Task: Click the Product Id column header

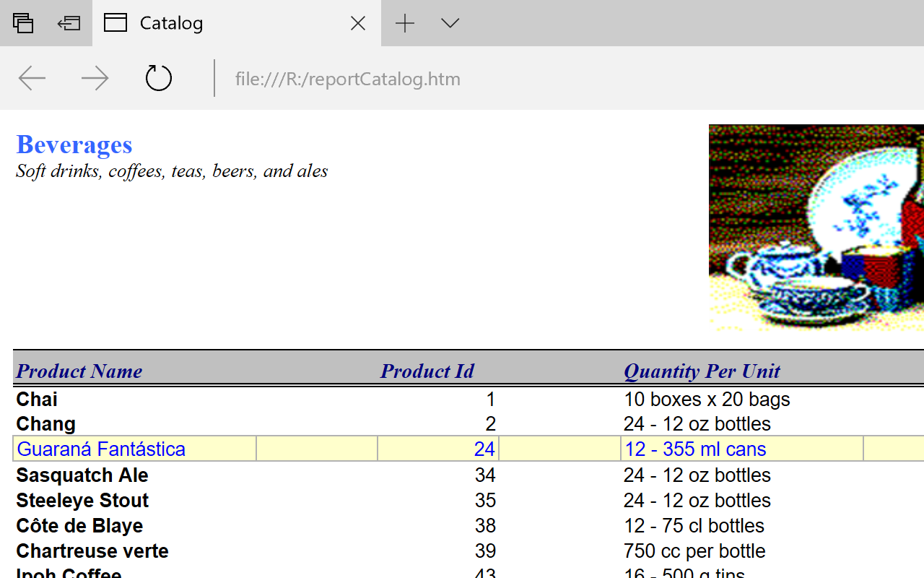Action: (427, 371)
